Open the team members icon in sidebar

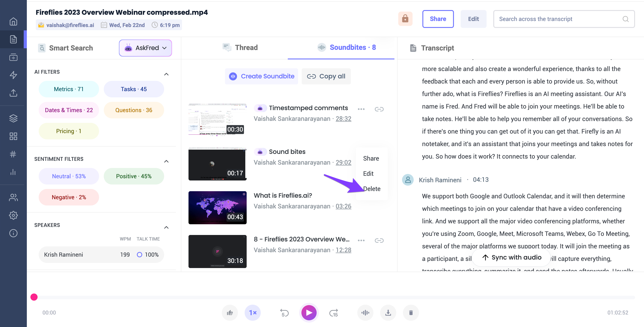pos(13,197)
